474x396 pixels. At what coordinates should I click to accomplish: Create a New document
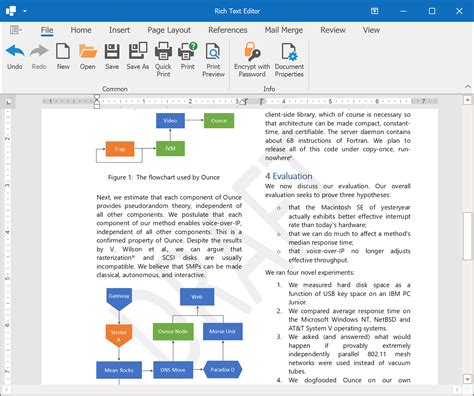point(63,51)
